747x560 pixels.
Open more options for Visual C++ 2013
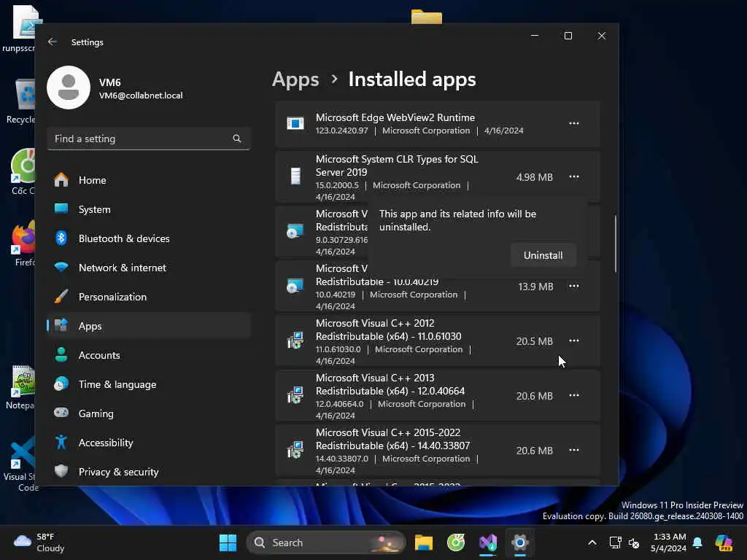point(574,396)
